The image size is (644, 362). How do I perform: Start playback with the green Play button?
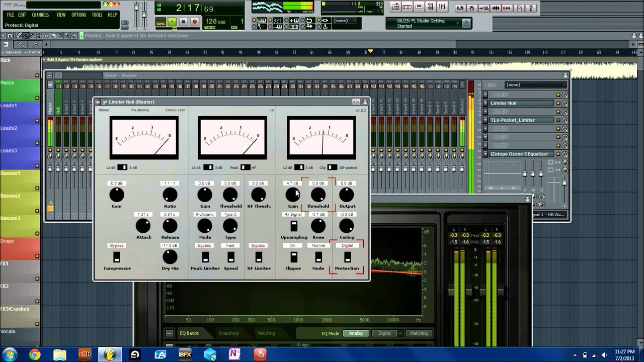click(172, 22)
